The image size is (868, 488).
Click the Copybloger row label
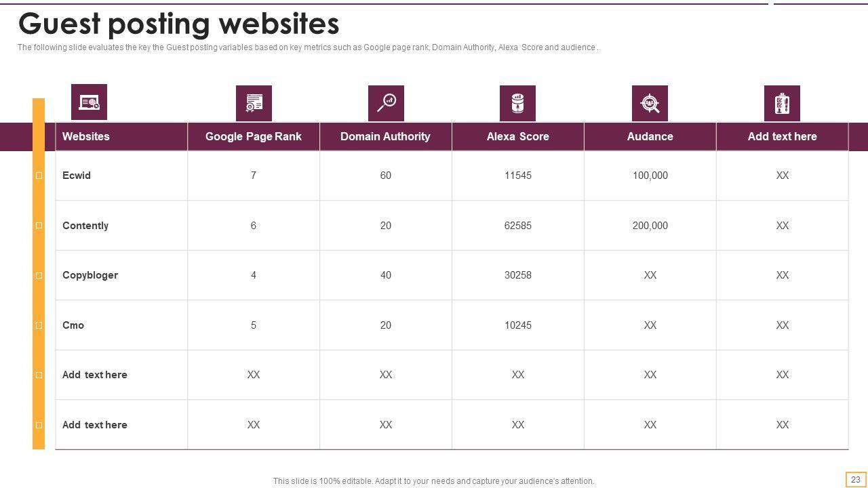click(x=90, y=275)
